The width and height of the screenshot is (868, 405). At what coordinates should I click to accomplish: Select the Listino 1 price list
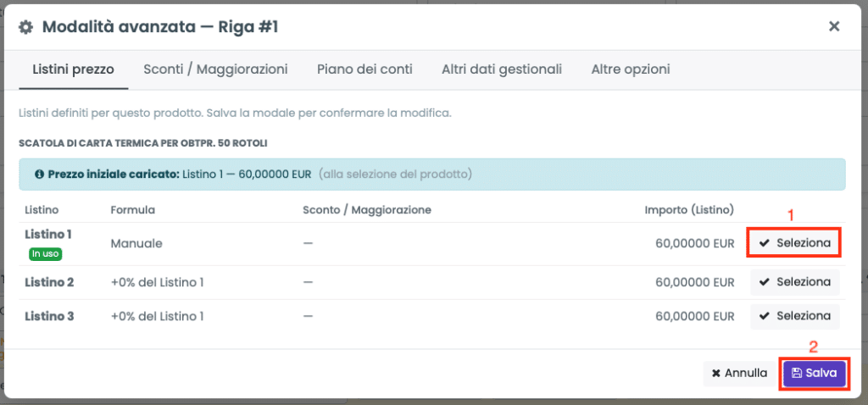(x=795, y=243)
